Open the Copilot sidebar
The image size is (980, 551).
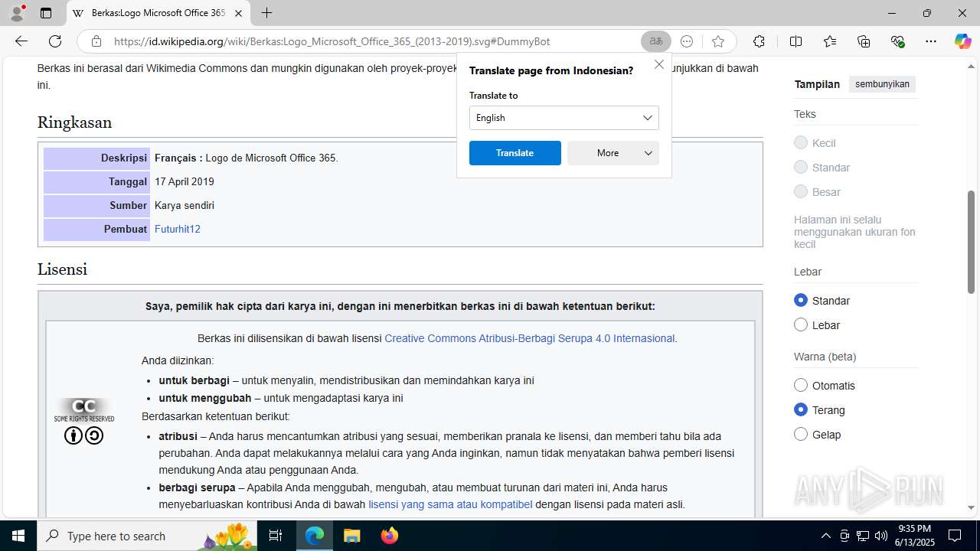962,41
